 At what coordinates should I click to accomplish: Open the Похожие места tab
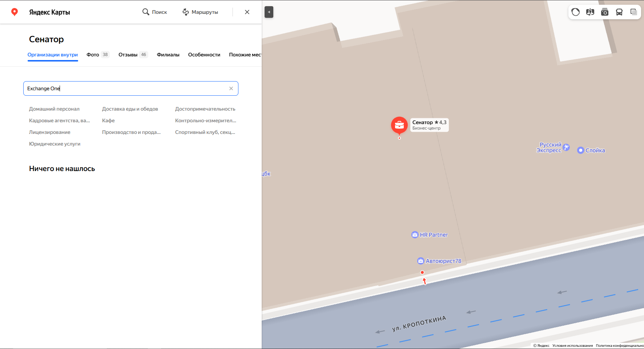pyautogui.click(x=245, y=55)
